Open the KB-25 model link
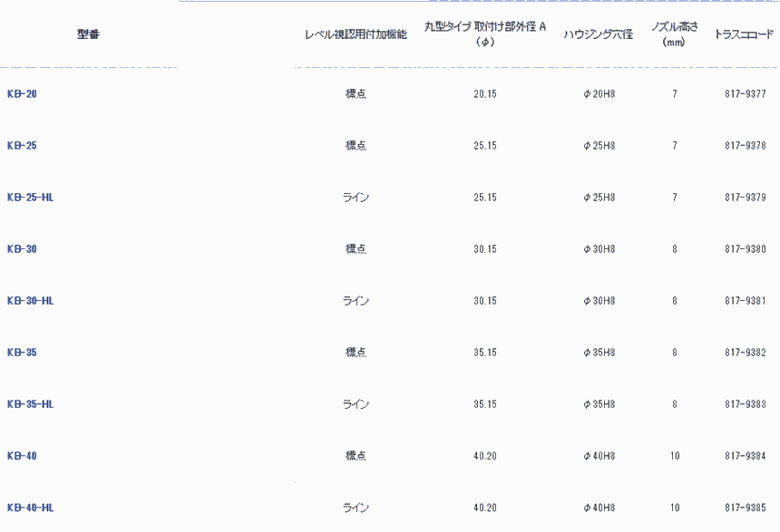The width and height of the screenshot is (780, 532). 22,146
